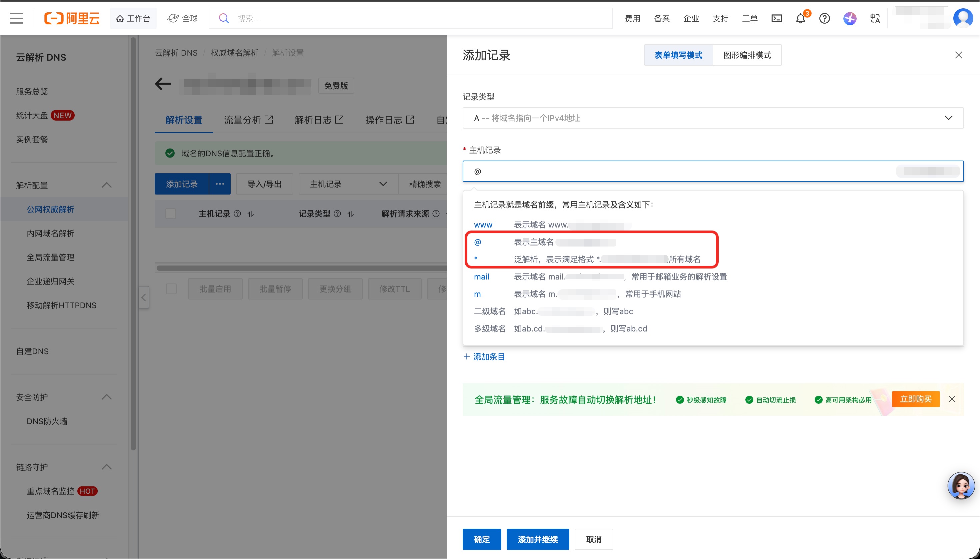The height and width of the screenshot is (559, 980).
Task: Click the 添加并继续 button
Action: coord(537,539)
